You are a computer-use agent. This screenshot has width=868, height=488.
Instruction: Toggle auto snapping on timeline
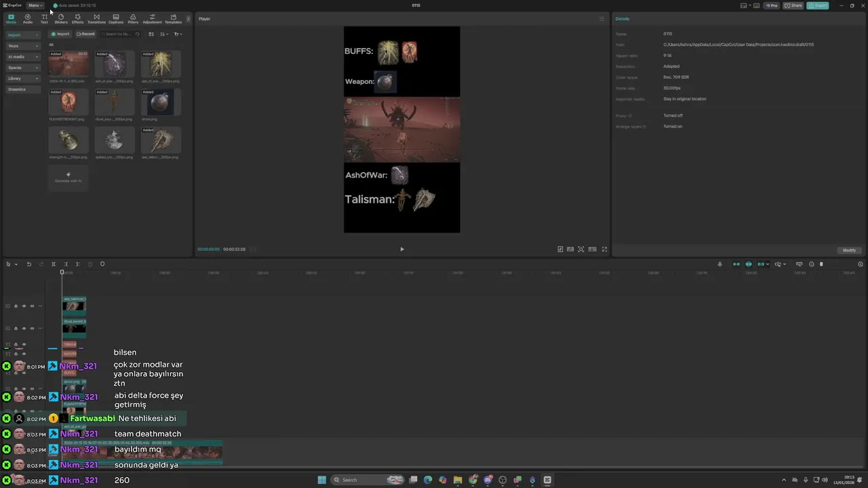pyautogui.click(x=749, y=264)
